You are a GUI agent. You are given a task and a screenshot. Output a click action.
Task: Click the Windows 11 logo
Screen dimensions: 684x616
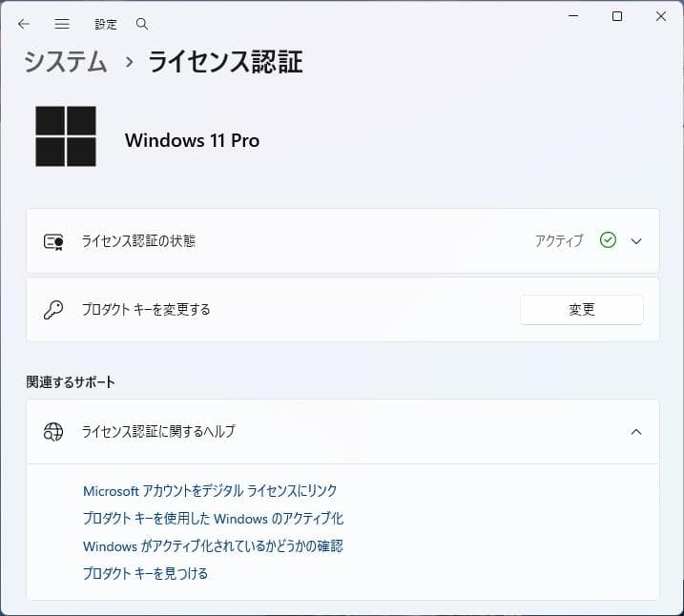click(66, 136)
